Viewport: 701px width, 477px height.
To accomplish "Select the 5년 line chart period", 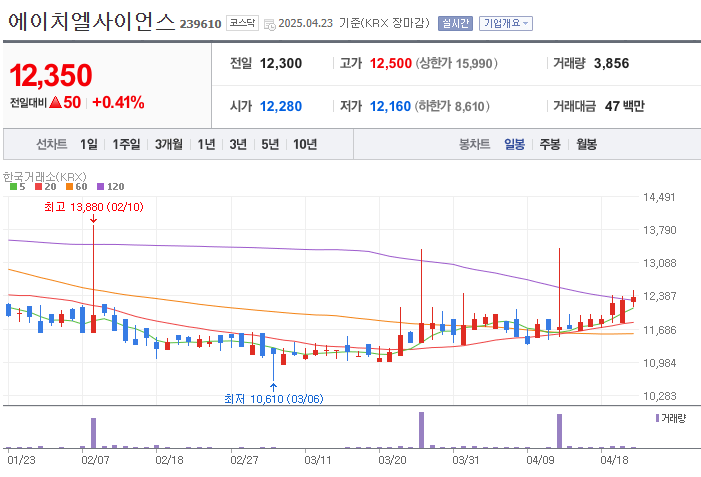I will tap(270, 144).
